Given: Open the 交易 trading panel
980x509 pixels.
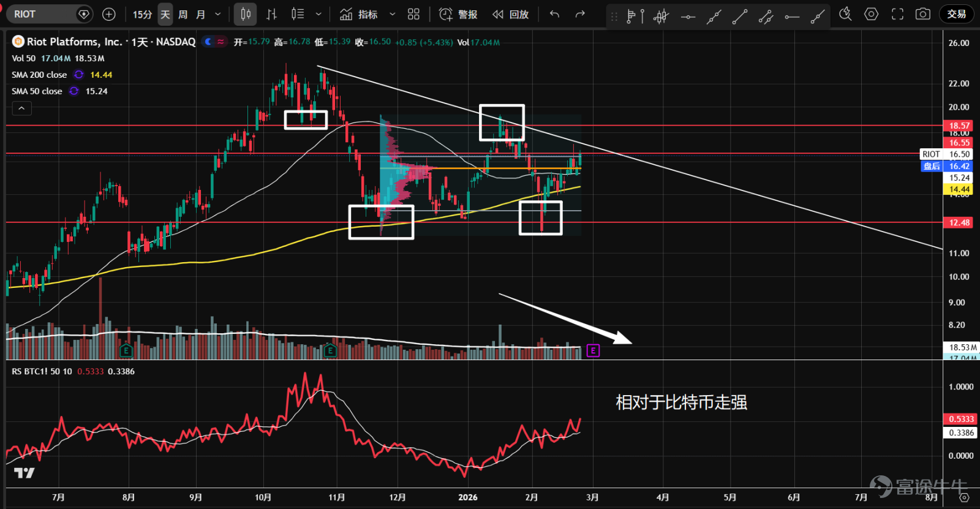Looking at the screenshot, I should click(x=956, y=14).
